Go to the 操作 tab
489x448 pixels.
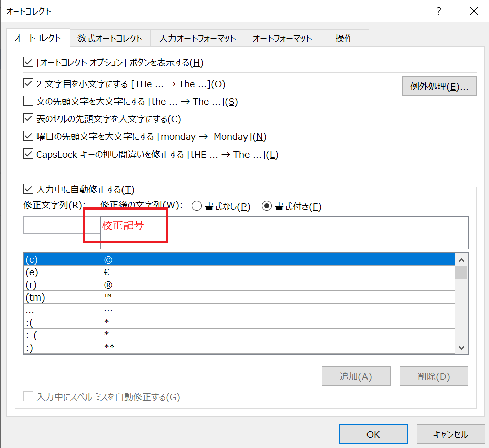point(344,38)
